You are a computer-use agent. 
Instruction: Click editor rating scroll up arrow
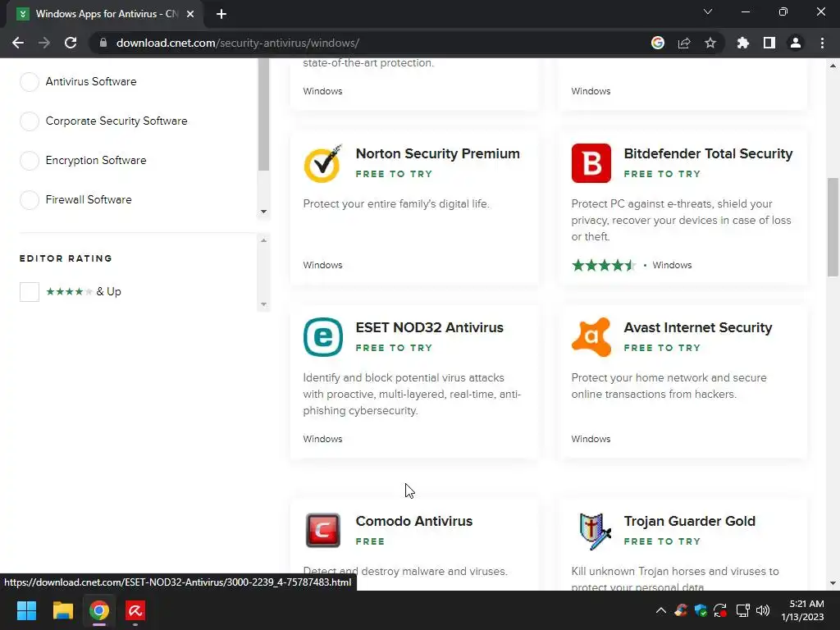coord(263,240)
